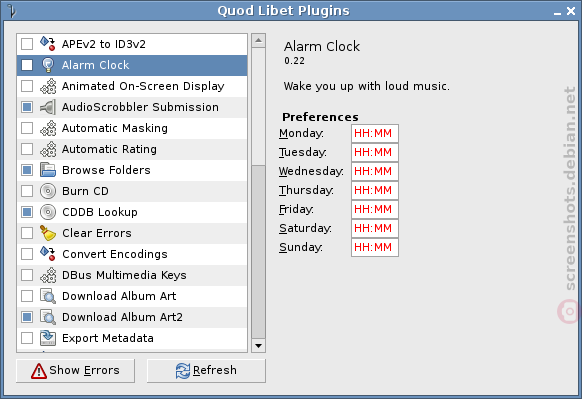This screenshot has width=582, height=399.
Task: Click the Browse Folders icon
Action: coord(48,170)
